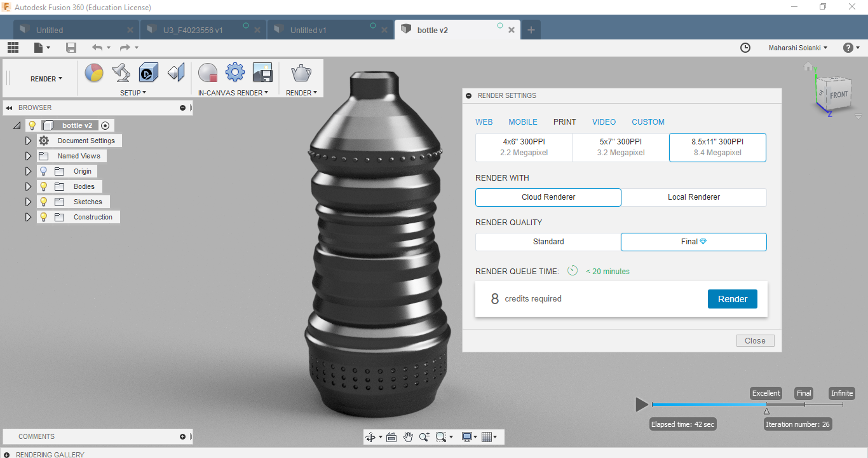Open the File menu icon
This screenshot has width=868, height=458.
click(x=41, y=48)
